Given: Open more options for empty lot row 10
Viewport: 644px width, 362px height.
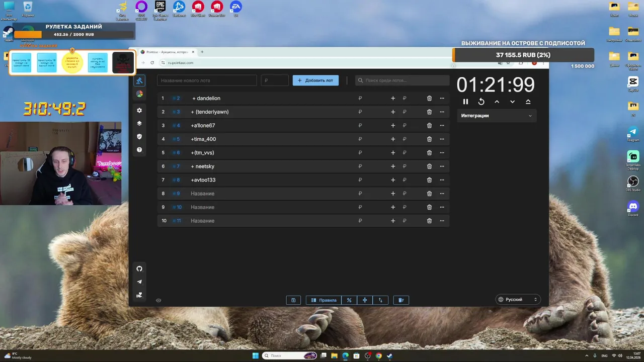Looking at the screenshot, I should 442,221.
